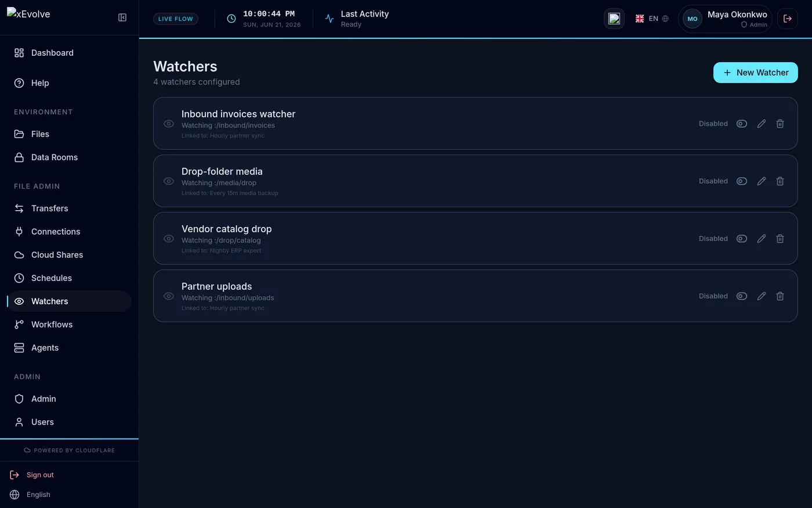
Task: Click the Schedules clock icon
Action: (x=19, y=278)
